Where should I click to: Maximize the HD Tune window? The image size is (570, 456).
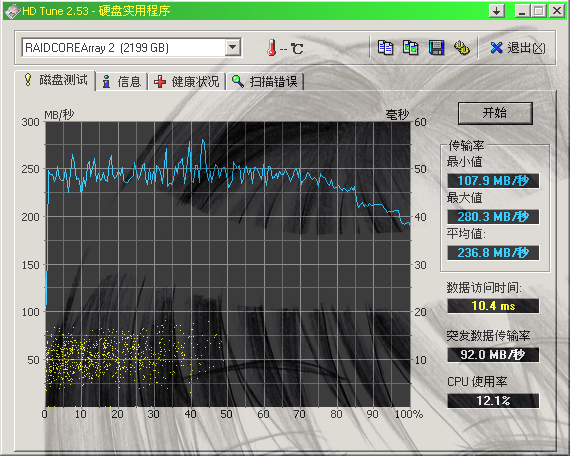[x=539, y=11]
